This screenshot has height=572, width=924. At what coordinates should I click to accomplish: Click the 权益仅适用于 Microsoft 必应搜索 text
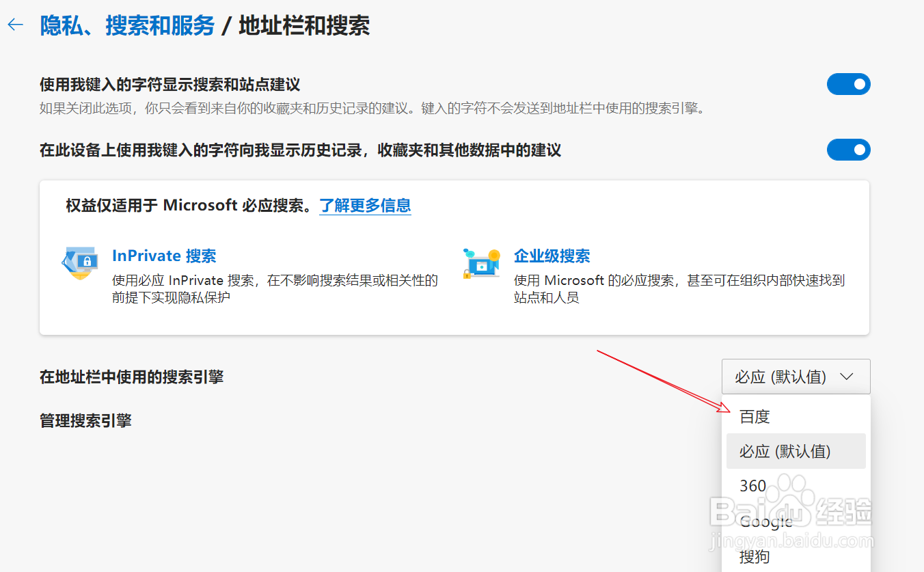pos(189,205)
